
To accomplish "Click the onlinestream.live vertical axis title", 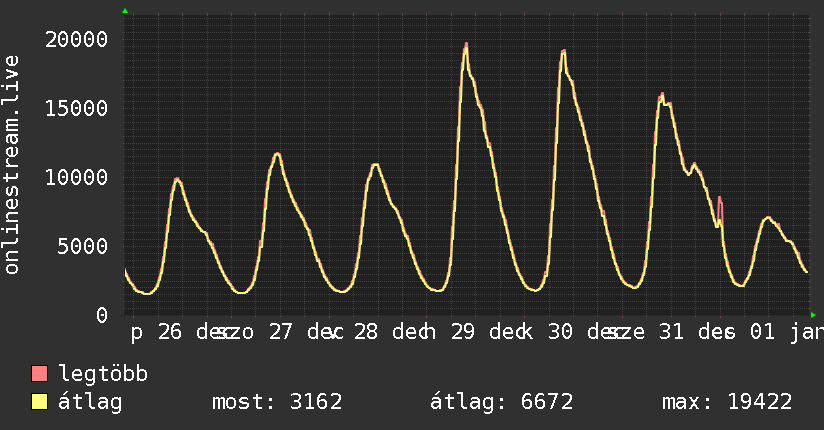I will [x=11, y=165].
